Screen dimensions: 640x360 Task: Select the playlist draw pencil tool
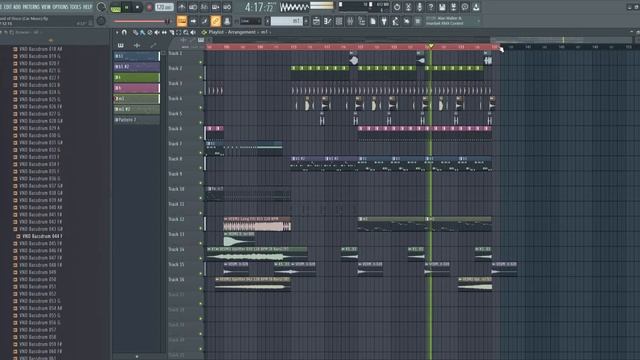click(136, 32)
